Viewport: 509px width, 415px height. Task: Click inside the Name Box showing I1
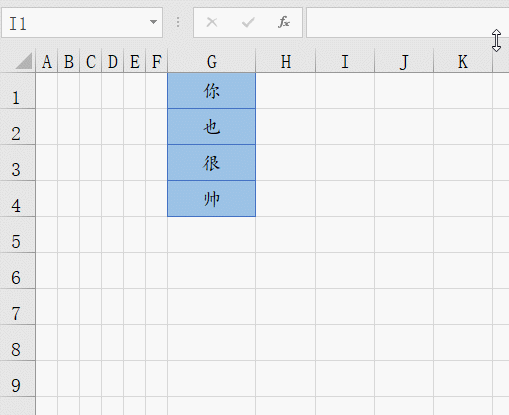click(75, 23)
